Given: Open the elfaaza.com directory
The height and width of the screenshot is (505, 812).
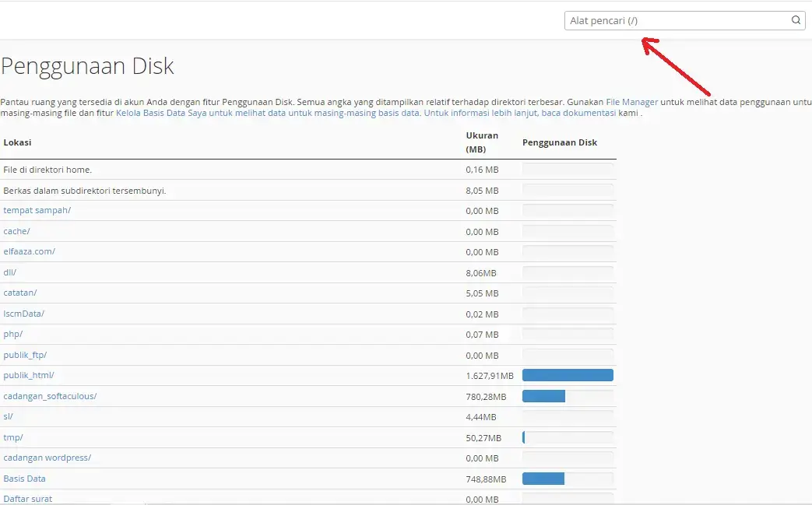Looking at the screenshot, I should tap(30, 251).
